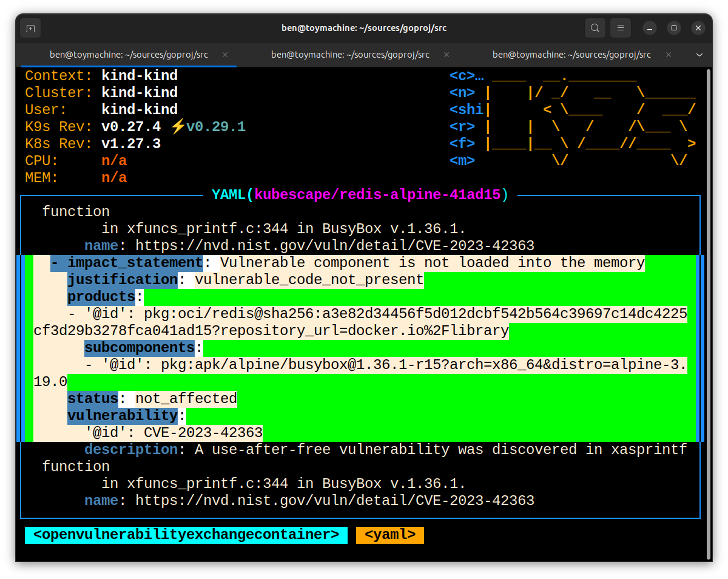The height and width of the screenshot is (579, 728).
Task: Click the bottom NVD CVE-2023-42363 URL
Action: [334, 501]
